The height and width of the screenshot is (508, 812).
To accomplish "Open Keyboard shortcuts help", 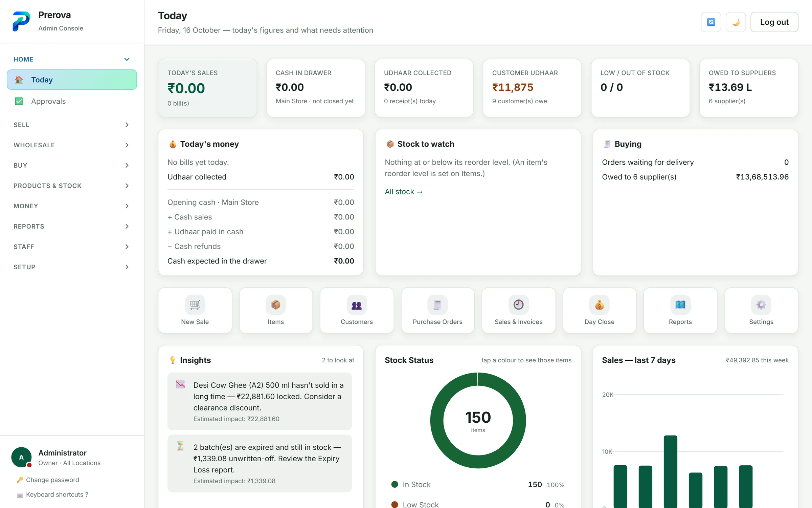I will click(57, 494).
